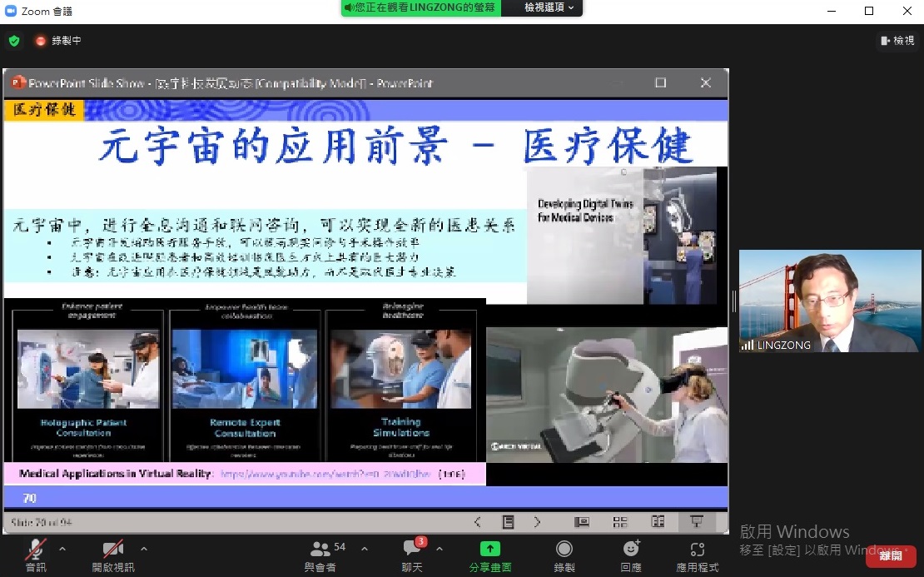The image size is (924, 577).
Task: Expand audio settings caret menu
Action: point(62,549)
